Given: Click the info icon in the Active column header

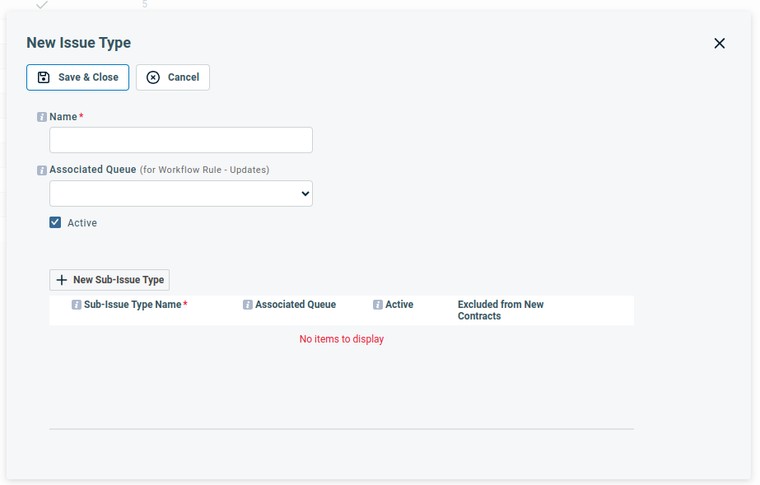Looking at the screenshot, I should 378,305.
